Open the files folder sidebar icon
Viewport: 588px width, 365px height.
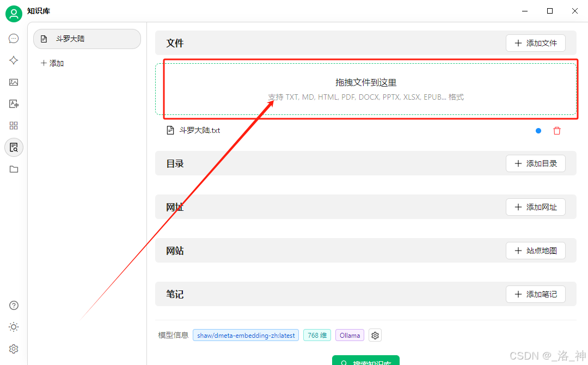14,169
